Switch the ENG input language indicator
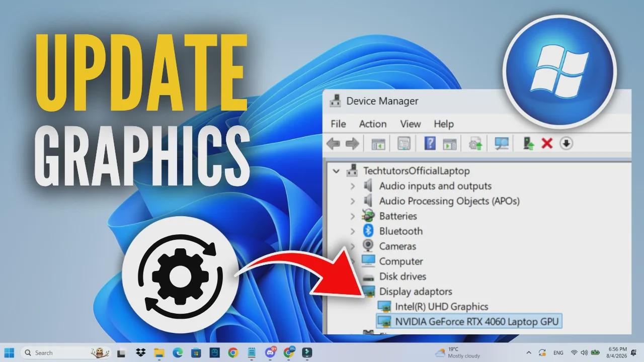Viewport: 644px width, 362px height. click(x=558, y=353)
